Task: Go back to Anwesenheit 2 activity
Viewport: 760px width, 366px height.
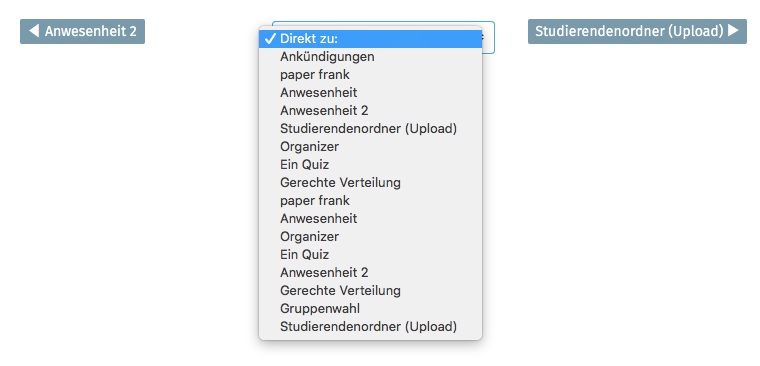Action: (82, 32)
